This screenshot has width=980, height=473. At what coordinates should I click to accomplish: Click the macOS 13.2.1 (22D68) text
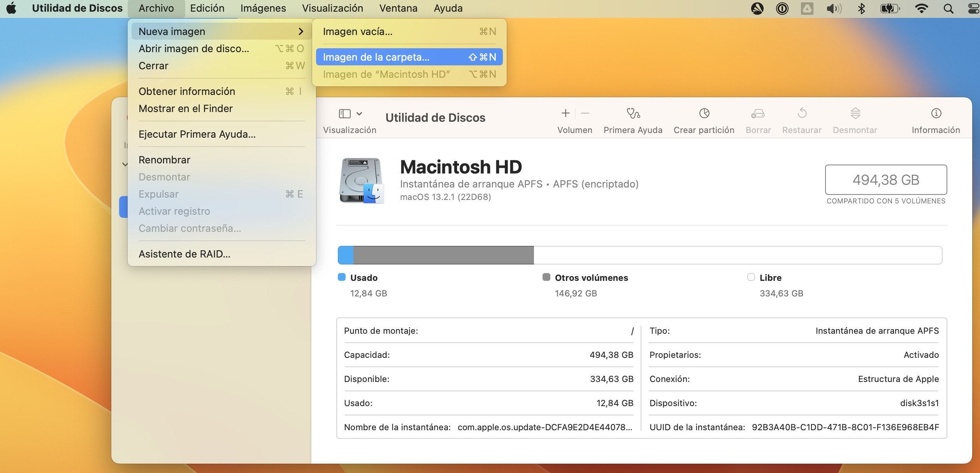coord(445,197)
